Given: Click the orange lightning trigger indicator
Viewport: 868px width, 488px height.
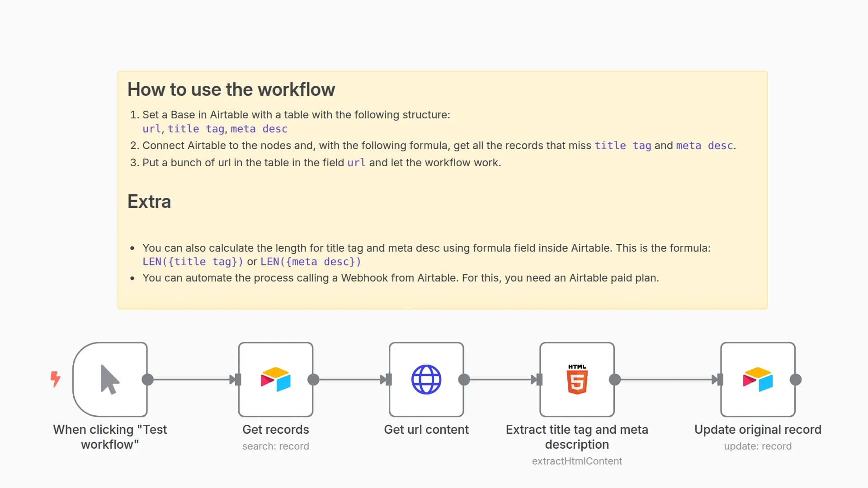Looking at the screenshot, I should pyautogui.click(x=55, y=379).
